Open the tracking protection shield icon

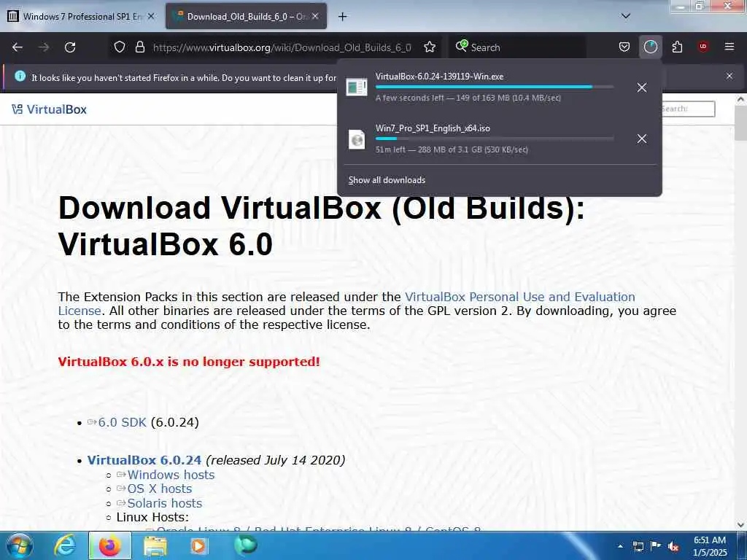pos(120,47)
